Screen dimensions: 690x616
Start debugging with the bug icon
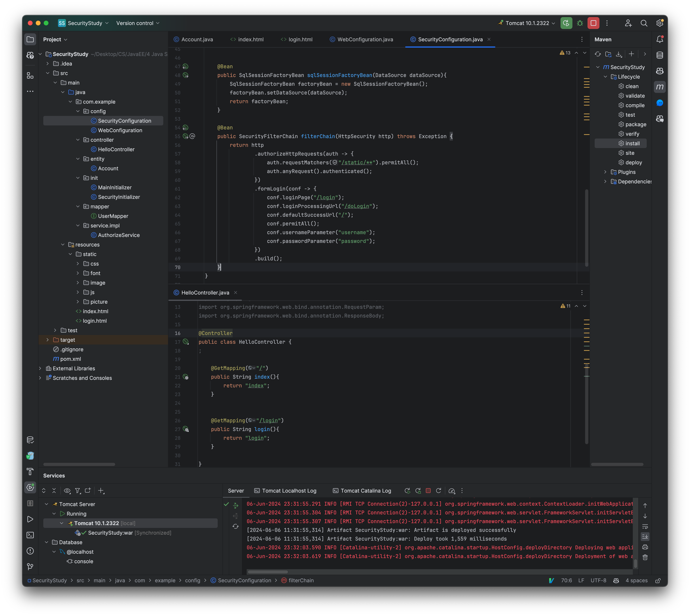pos(580,23)
